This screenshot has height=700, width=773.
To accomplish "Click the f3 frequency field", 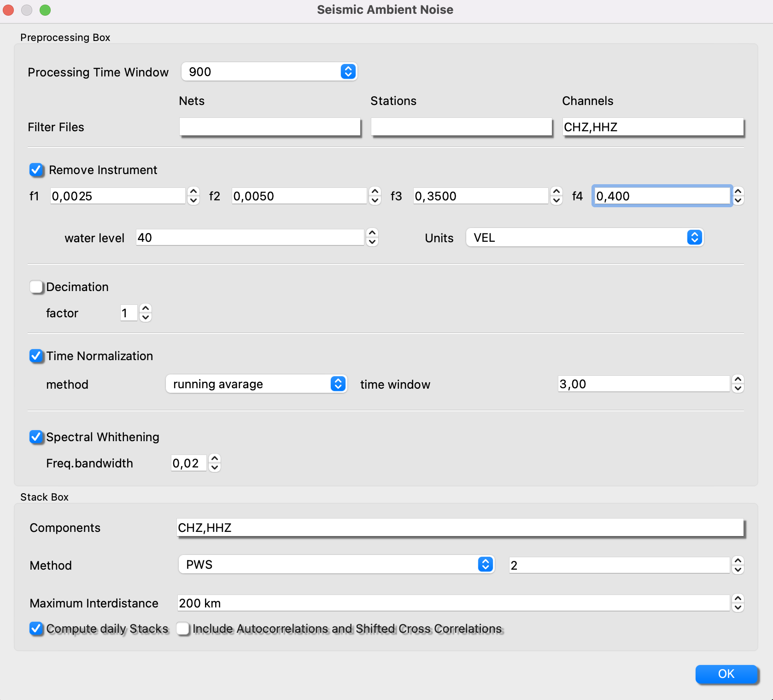I will point(481,196).
